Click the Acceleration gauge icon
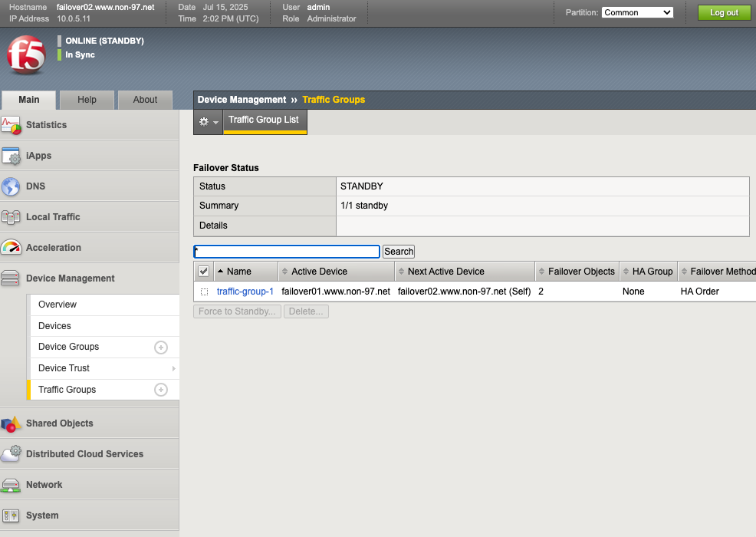Image resolution: width=756 pixels, height=537 pixels. [11, 248]
